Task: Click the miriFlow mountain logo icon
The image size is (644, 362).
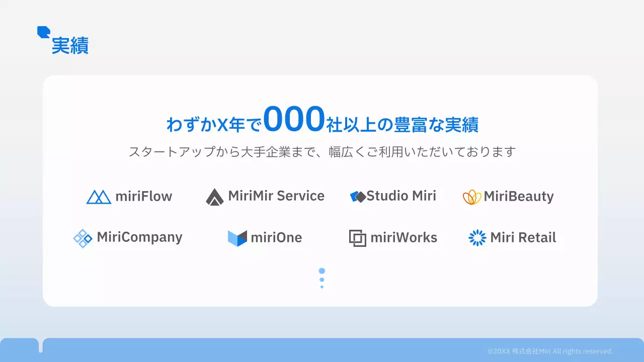Action: pyautogui.click(x=99, y=197)
